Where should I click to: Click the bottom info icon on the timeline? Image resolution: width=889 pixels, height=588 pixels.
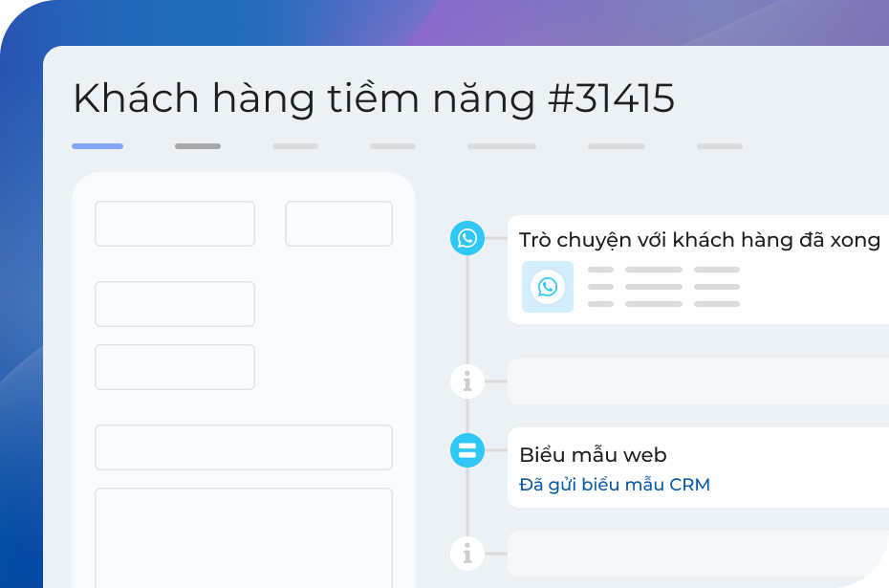coord(467,553)
